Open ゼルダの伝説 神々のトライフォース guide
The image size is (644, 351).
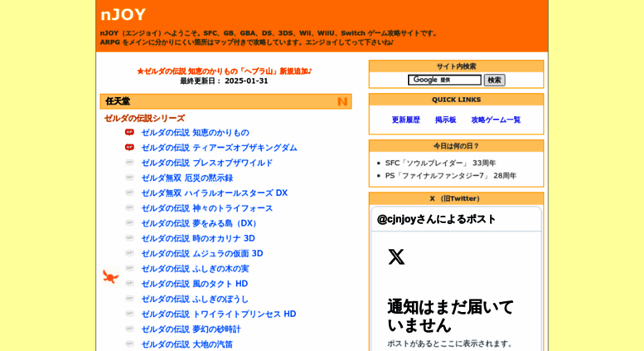(207, 208)
